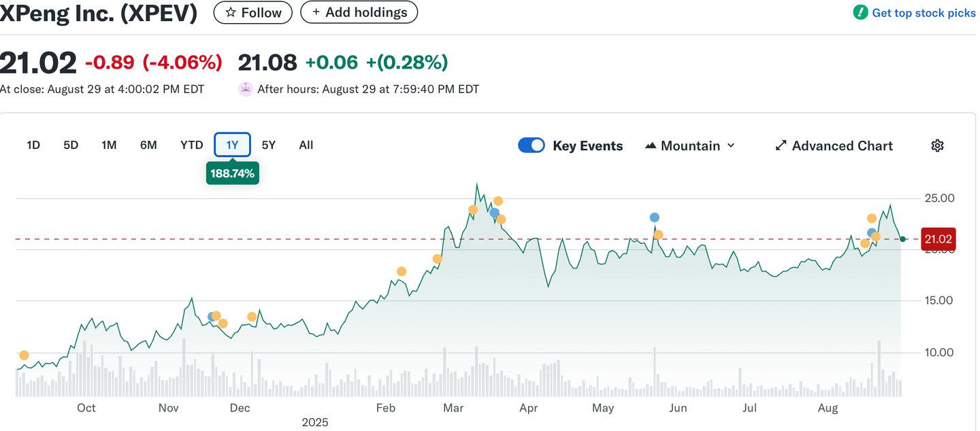
Task: Click the Add holdings button
Action: (x=359, y=12)
